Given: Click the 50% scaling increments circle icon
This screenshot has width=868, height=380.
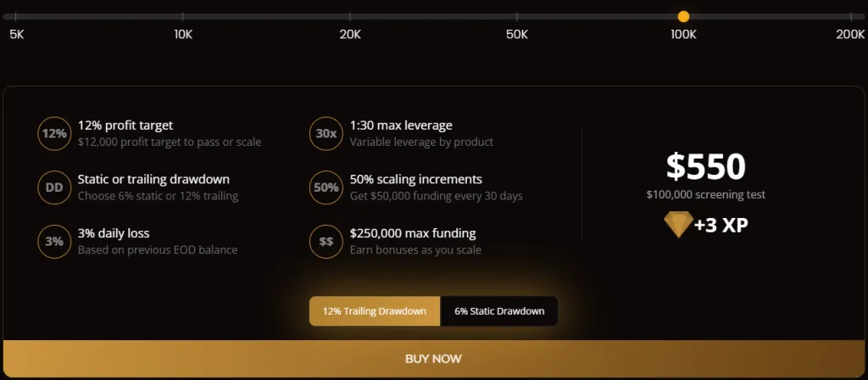Looking at the screenshot, I should pos(326,187).
